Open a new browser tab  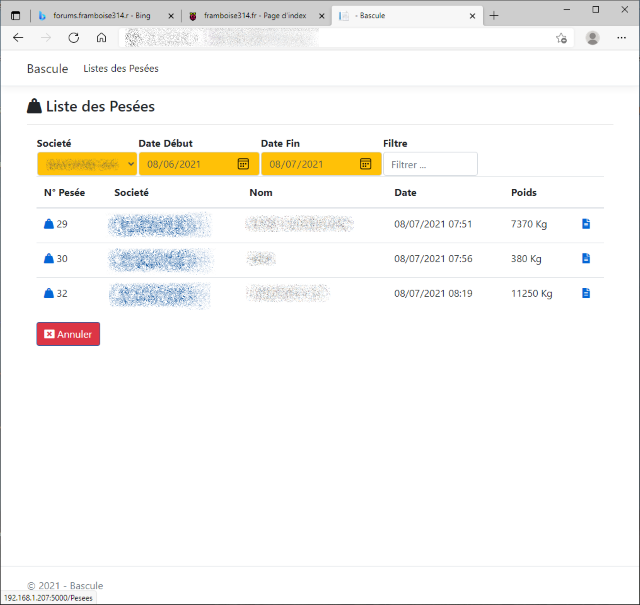click(494, 15)
